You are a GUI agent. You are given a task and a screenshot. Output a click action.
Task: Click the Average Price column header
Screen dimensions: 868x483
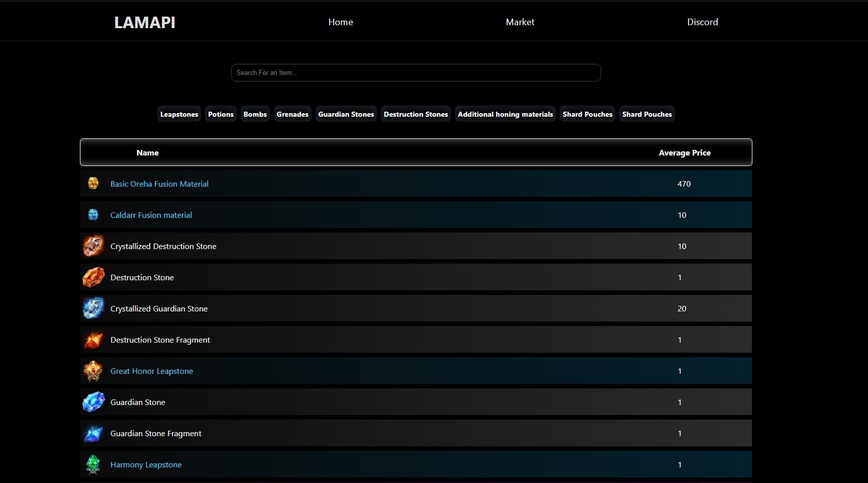tap(685, 152)
